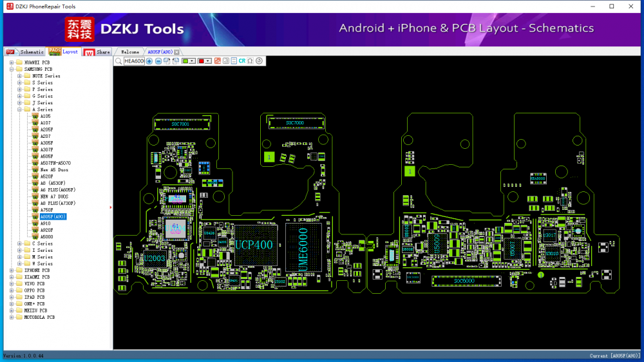Open the green color dropdown
This screenshot has width=644, height=362.
[x=193, y=61]
